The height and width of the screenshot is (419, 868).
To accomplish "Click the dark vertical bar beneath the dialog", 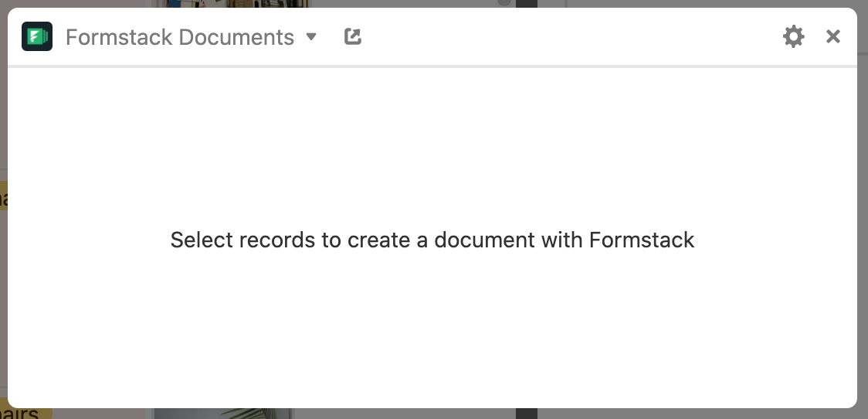I will pos(527,414).
